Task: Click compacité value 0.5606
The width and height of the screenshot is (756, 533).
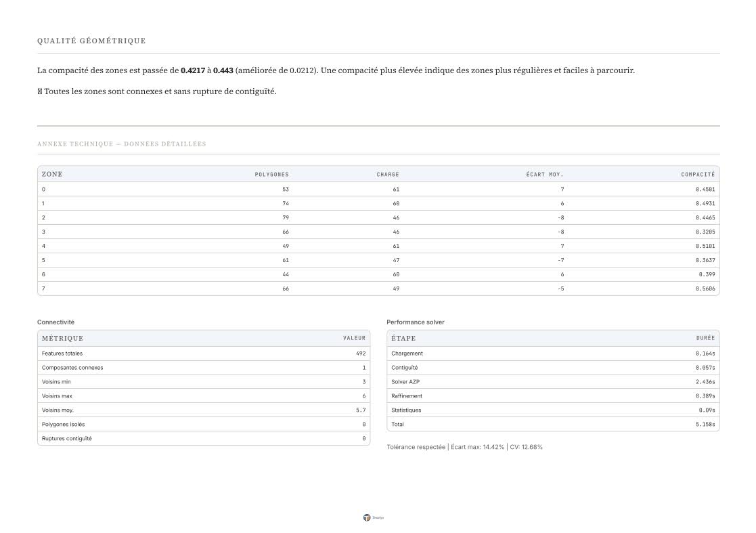Action: coord(705,289)
